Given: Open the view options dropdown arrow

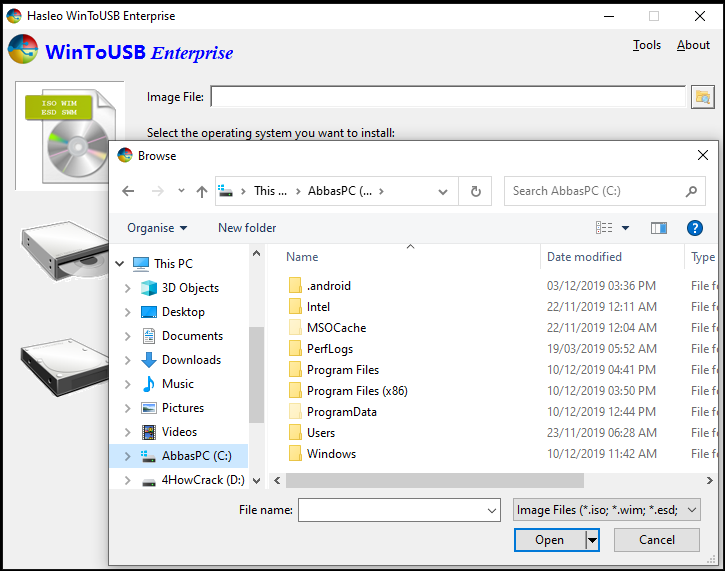Looking at the screenshot, I should point(625,228).
